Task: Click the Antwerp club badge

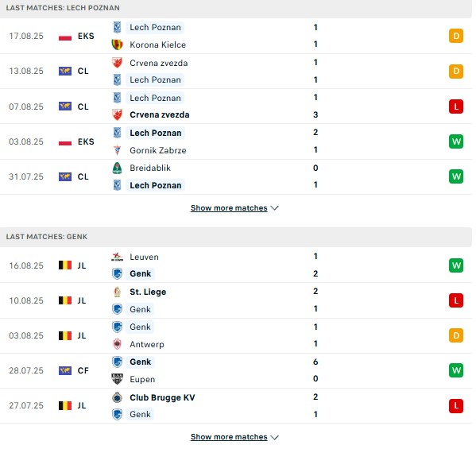Action: (x=117, y=344)
